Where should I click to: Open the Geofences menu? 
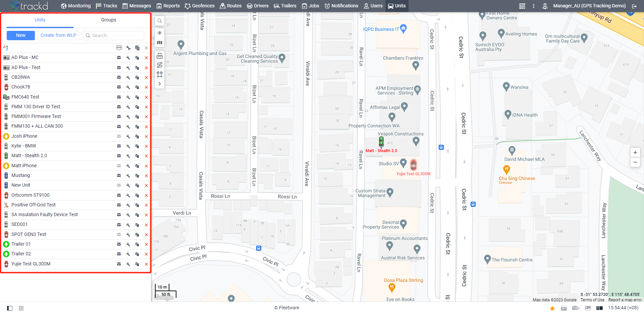[x=200, y=6]
